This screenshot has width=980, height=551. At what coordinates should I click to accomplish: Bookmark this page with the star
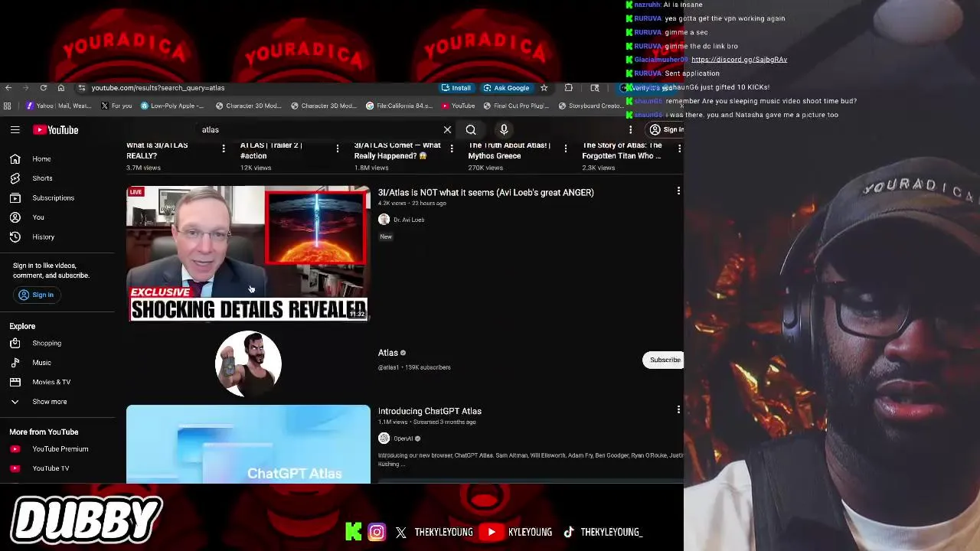click(x=544, y=88)
